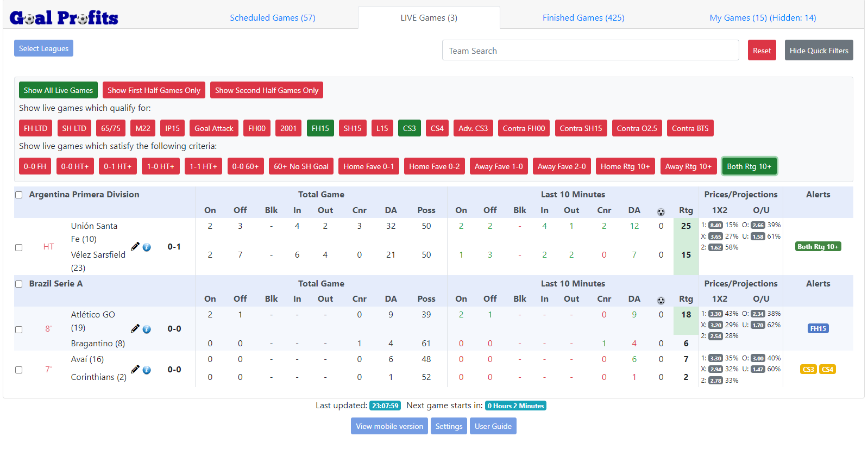Toggle the Away Fave 2-0 filter

[x=562, y=166]
